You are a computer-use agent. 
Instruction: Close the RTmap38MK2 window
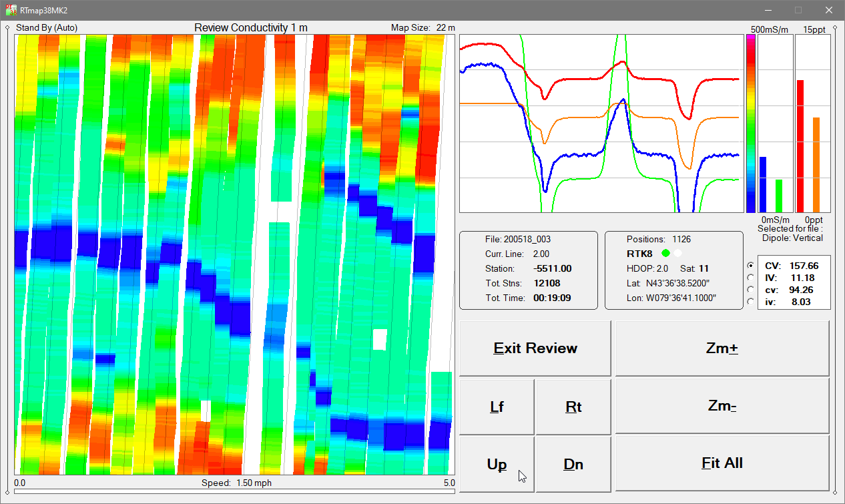coord(829,10)
